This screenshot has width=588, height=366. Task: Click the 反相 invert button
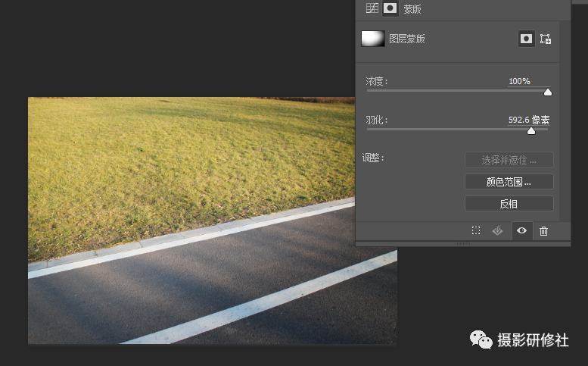[x=509, y=203]
